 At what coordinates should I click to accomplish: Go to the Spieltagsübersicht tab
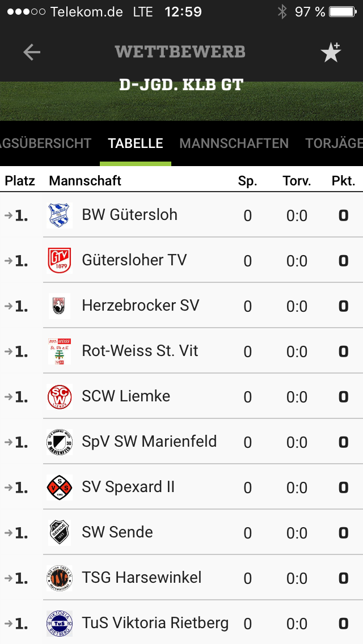coord(45,143)
